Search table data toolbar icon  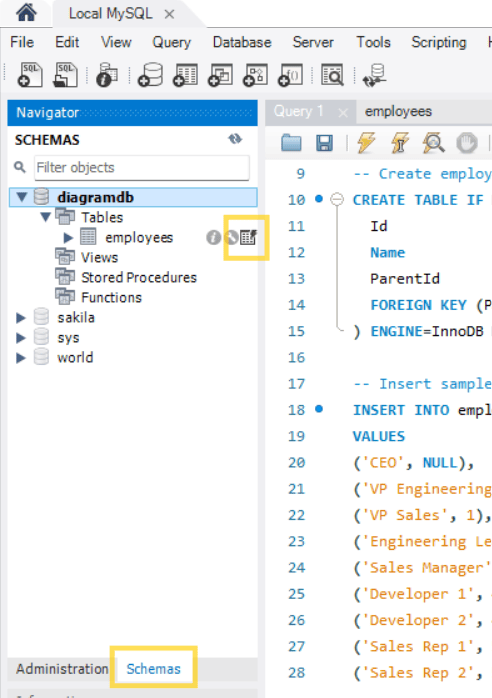point(332,75)
